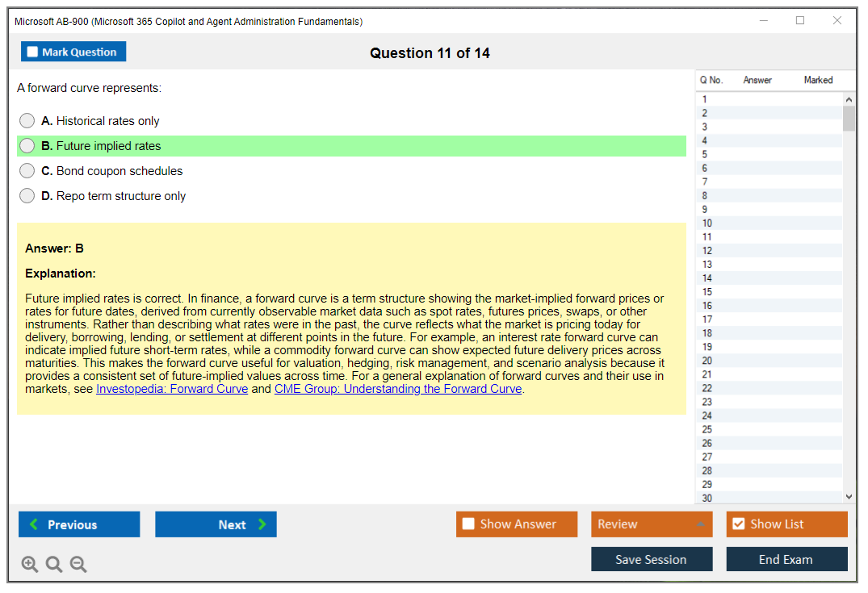Click the Answer column header

tap(757, 80)
